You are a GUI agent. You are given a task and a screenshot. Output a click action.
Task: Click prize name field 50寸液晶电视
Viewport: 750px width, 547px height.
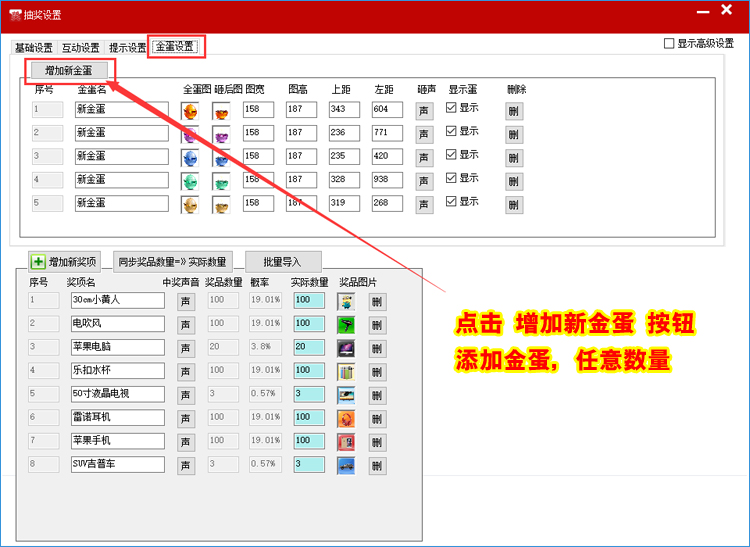click(118, 394)
